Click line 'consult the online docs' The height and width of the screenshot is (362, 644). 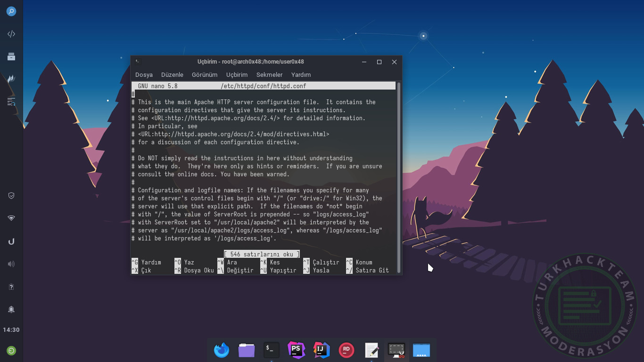click(x=210, y=174)
